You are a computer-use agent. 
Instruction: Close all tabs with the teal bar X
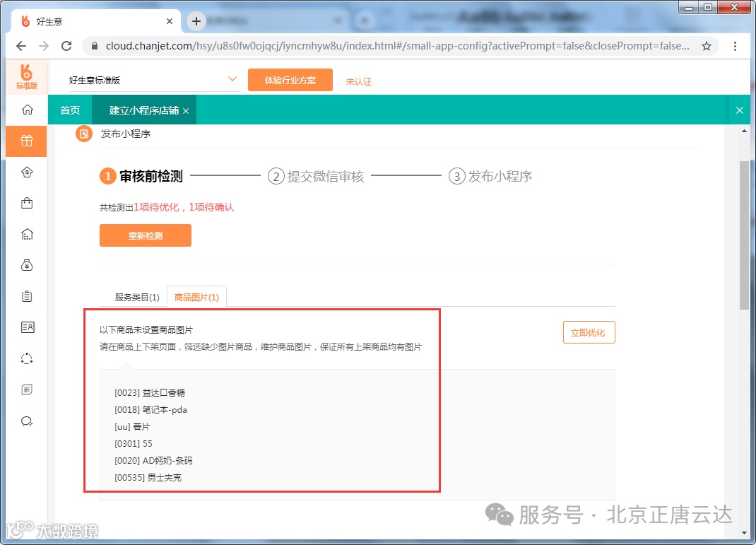click(x=740, y=110)
